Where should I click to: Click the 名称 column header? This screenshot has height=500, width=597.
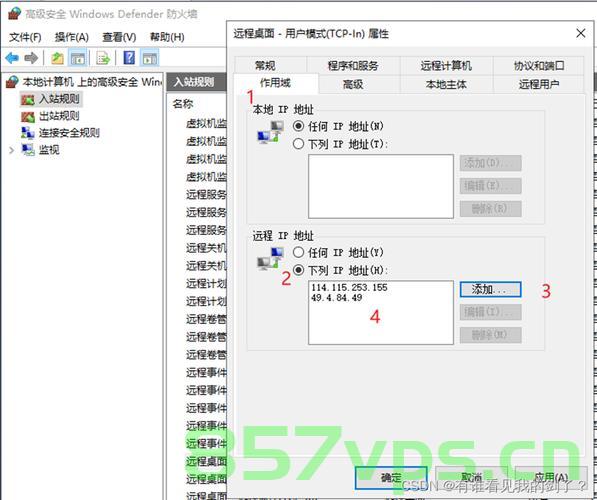point(183,104)
